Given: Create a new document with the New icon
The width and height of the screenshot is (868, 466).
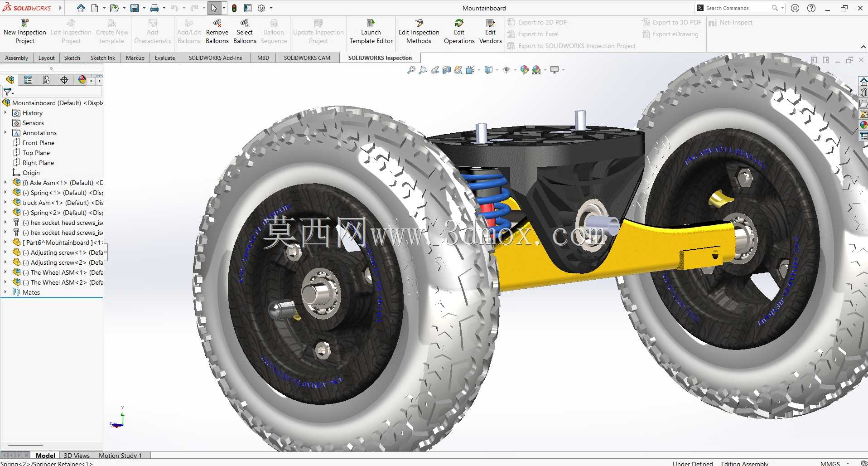Looking at the screenshot, I should [94, 8].
